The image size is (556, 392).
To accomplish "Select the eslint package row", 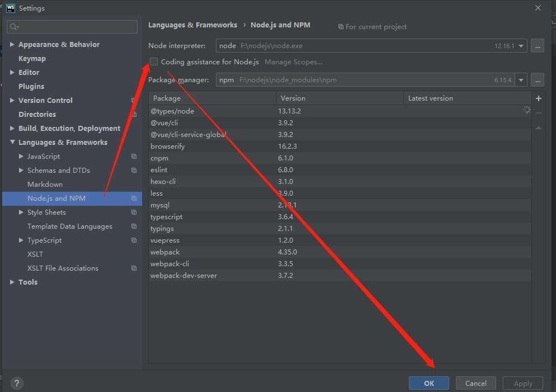I will (x=340, y=170).
